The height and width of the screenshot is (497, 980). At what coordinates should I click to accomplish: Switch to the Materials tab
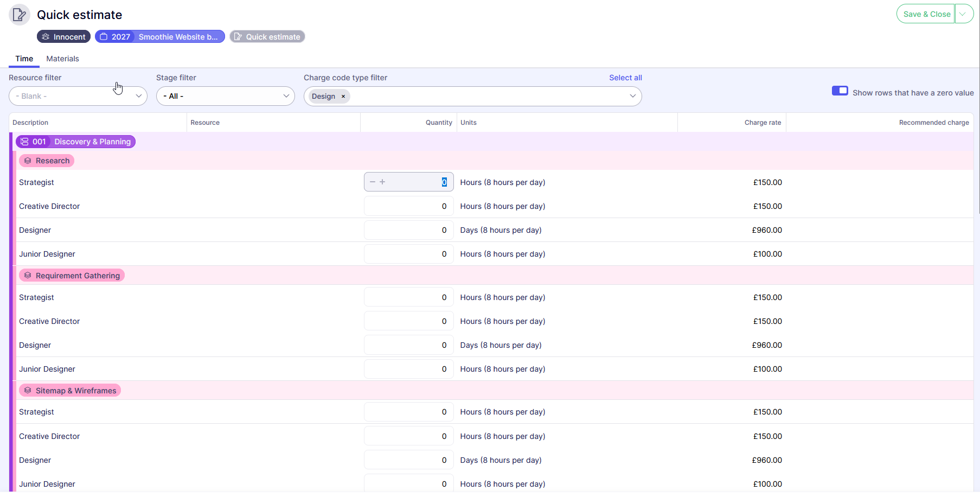pos(62,59)
